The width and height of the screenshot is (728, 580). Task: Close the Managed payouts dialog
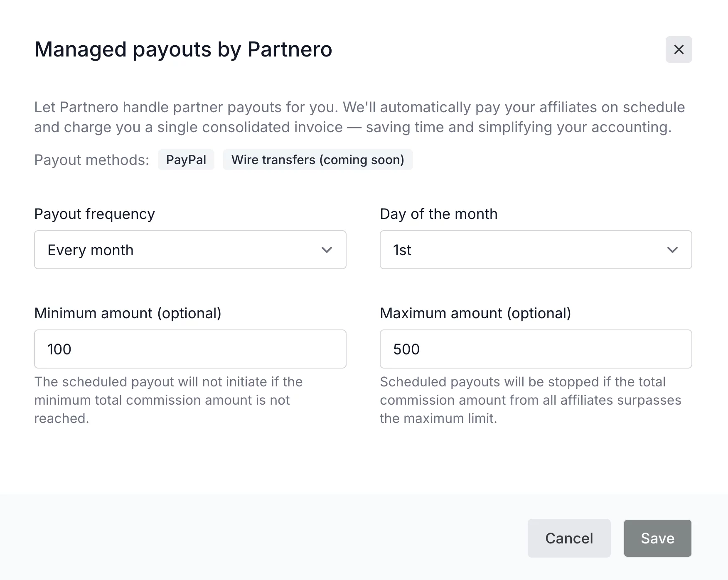679,49
